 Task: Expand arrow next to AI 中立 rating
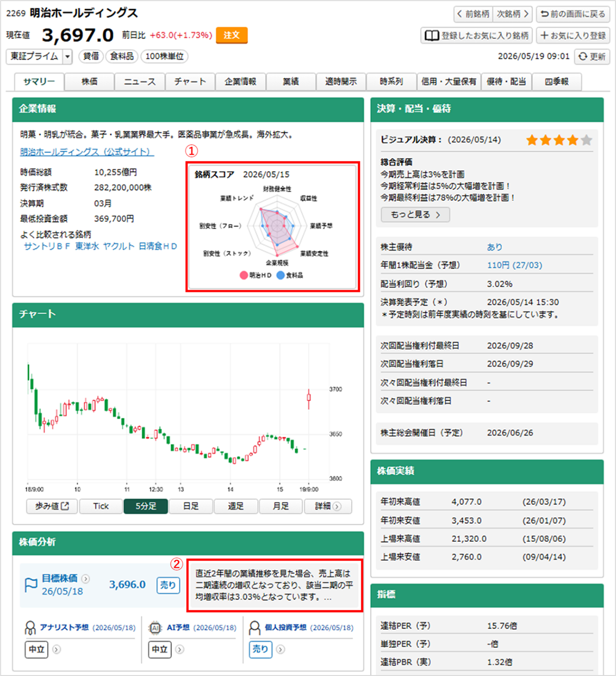tap(180, 650)
